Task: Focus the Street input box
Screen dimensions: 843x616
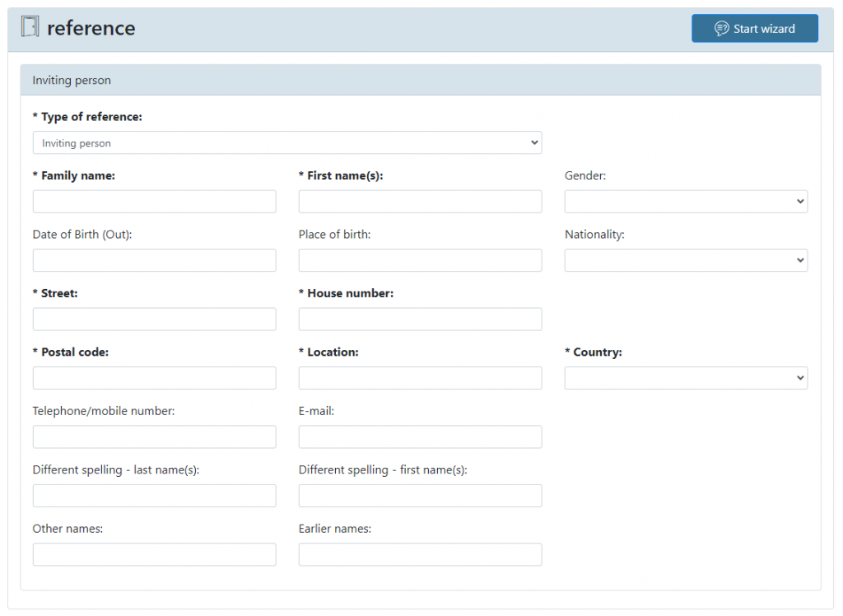Action: tap(154, 320)
